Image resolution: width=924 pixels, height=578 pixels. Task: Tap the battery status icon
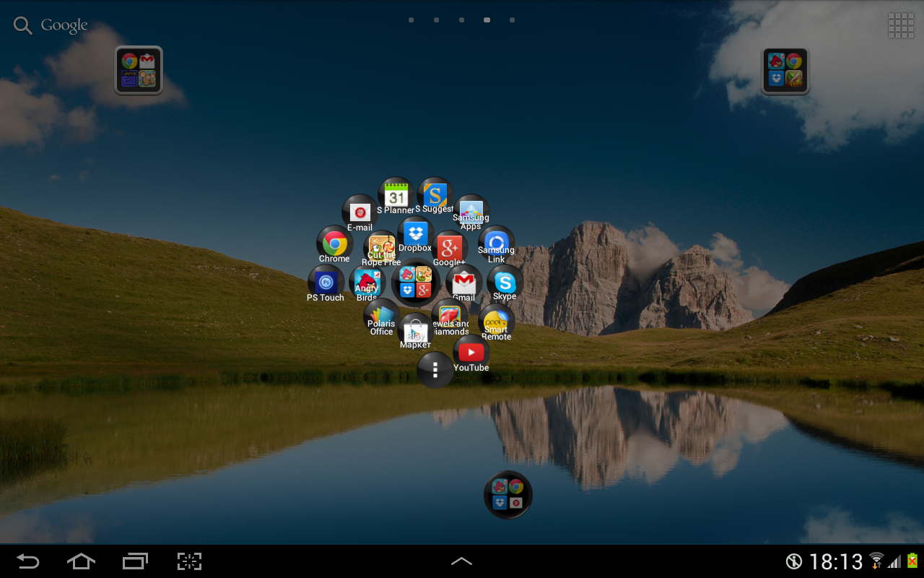pyautogui.click(x=912, y=561)
